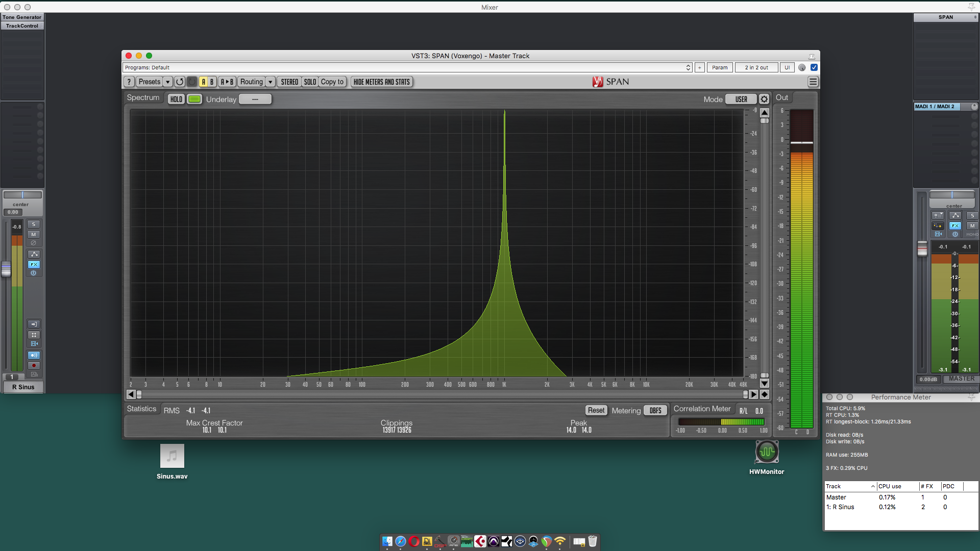
Task: Toggle the plugin bypass checkbox
Action: tap(814, 67)
